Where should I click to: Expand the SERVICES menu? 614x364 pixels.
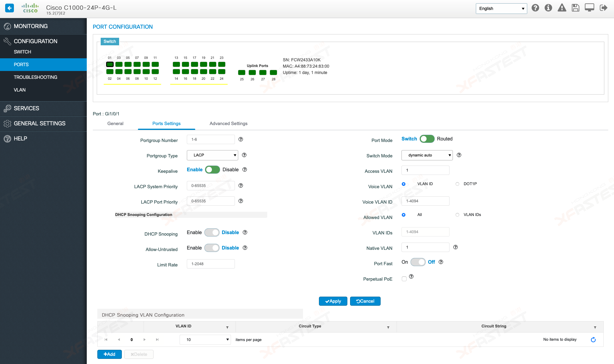[43, 108]
